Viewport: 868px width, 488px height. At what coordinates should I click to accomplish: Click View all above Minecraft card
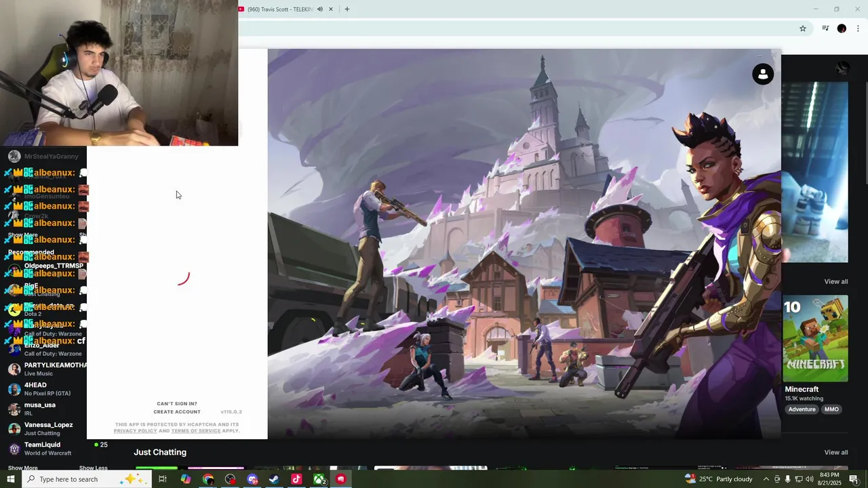pyautogui.click(x=836, y=281)
